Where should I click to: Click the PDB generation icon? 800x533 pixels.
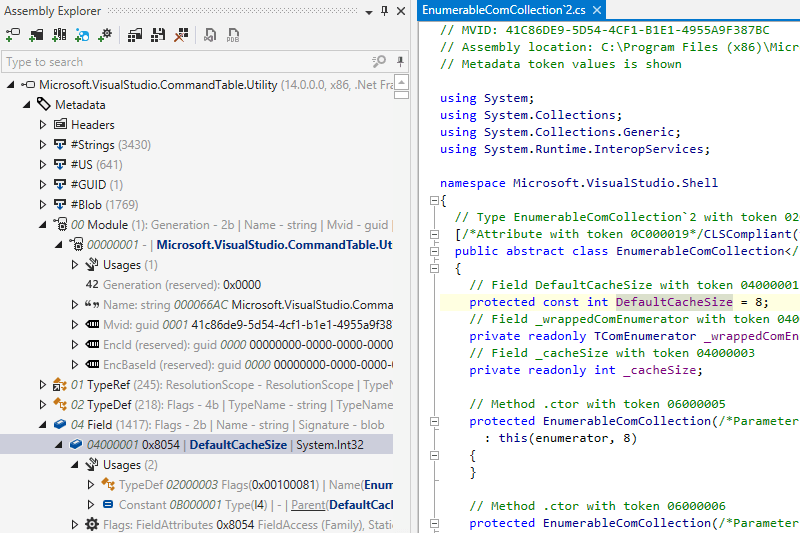click(235, 35)
